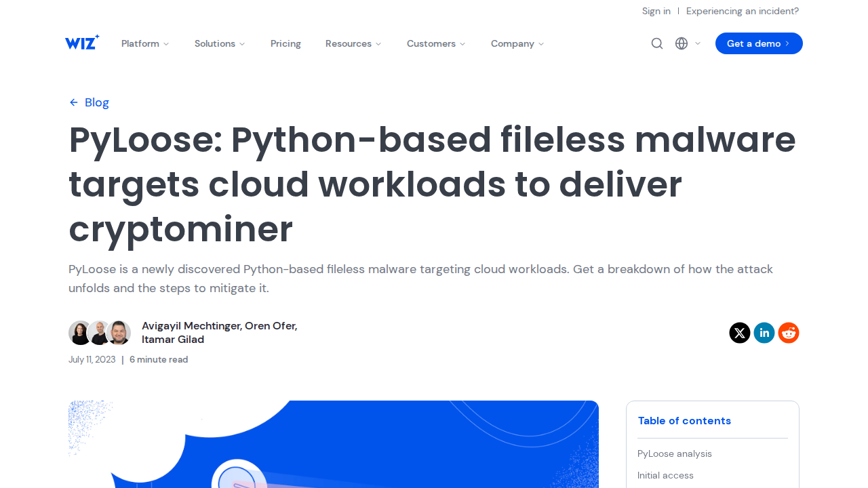This screenshot has width=868, height=488.
Task: Jump to Initial access section
Action: [665, 475]
